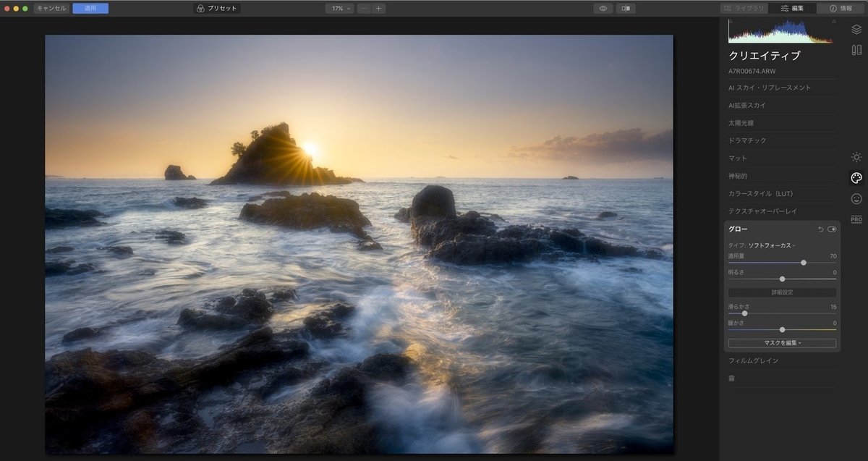Click the zoom out minus button
This screenshot has width=868, height=461.
(x=364, y=9)
